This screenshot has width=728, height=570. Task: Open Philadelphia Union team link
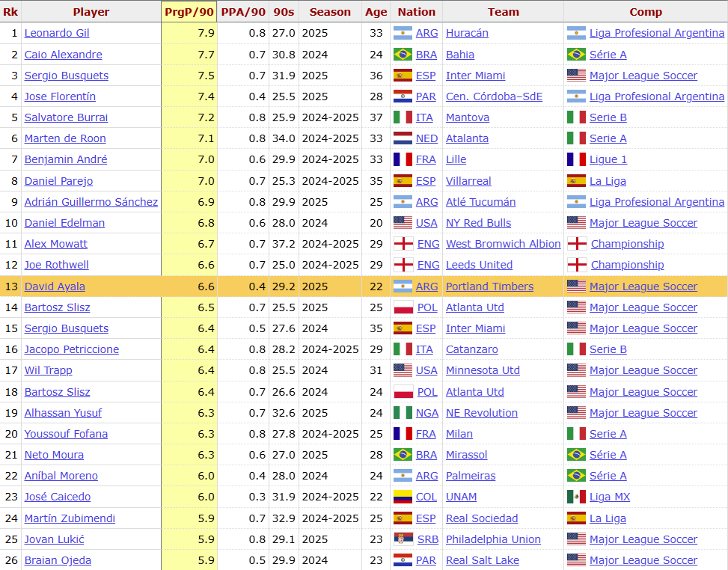(493, 539)
